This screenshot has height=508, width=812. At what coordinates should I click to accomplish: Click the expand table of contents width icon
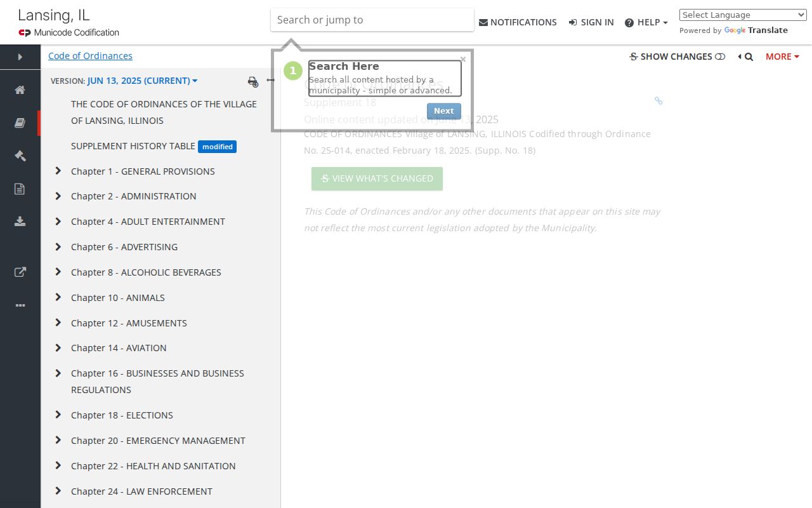[270, 80]
